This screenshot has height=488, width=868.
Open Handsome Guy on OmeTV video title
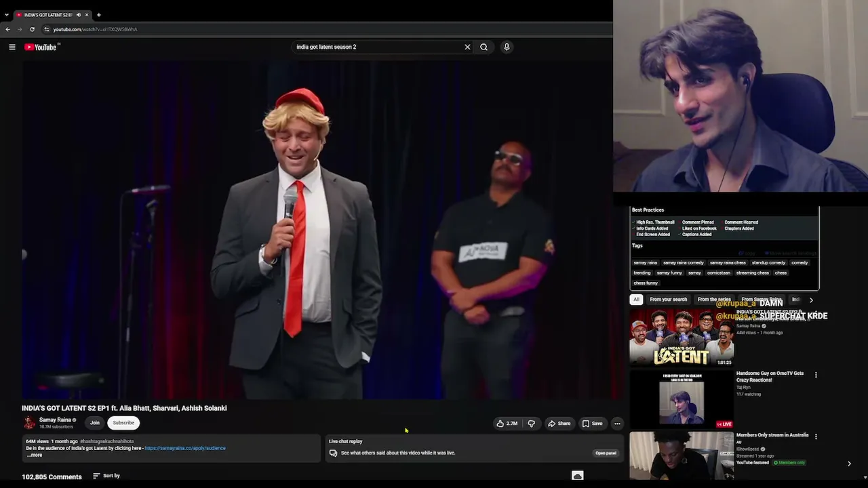770,377
